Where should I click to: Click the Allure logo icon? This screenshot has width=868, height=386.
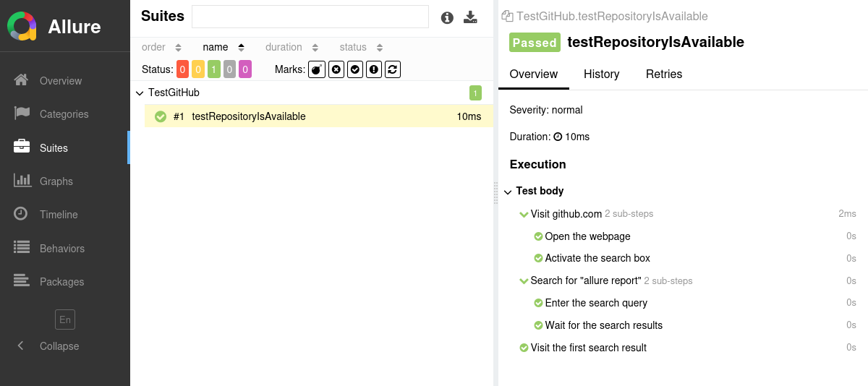pos(22,26)
